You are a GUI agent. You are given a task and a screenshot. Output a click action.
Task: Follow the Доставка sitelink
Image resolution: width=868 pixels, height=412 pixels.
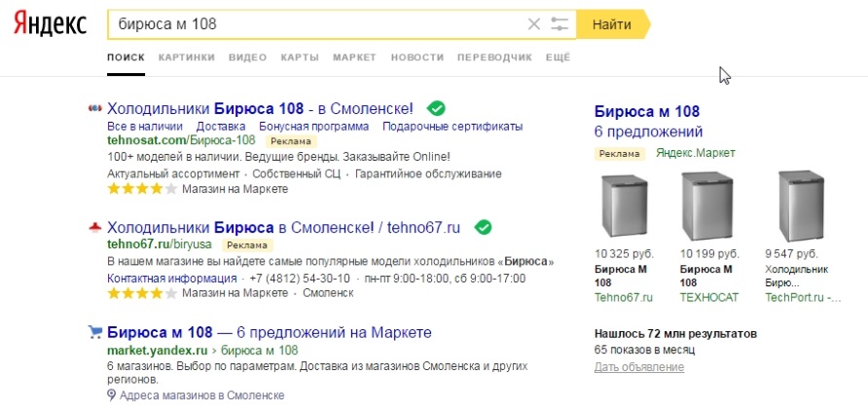pos(221,127)
